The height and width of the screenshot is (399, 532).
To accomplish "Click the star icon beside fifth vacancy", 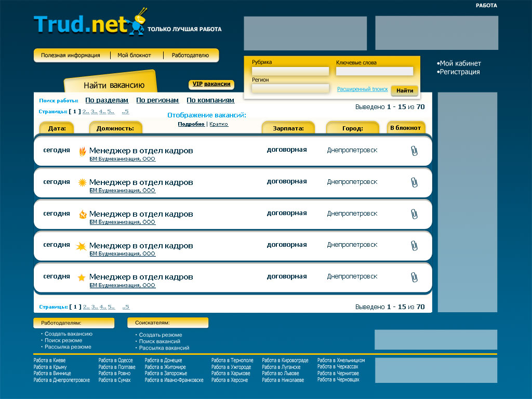I will coord(82,277).
